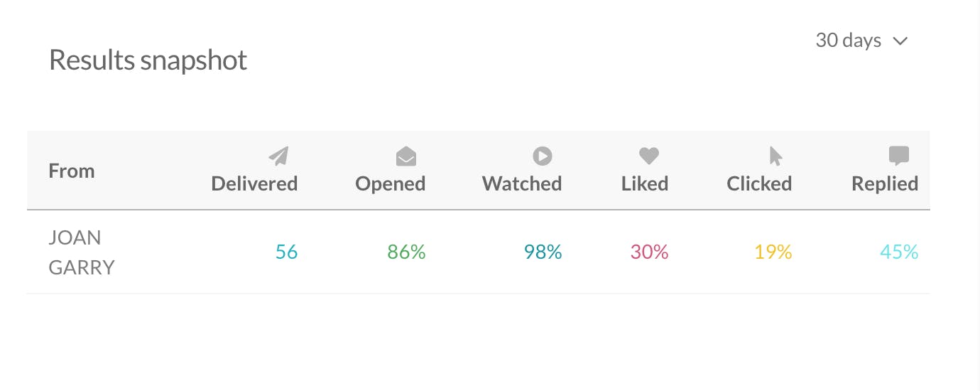Click the 56 delivered count
This screenshot has height=391, width=980.
[286, 252]
